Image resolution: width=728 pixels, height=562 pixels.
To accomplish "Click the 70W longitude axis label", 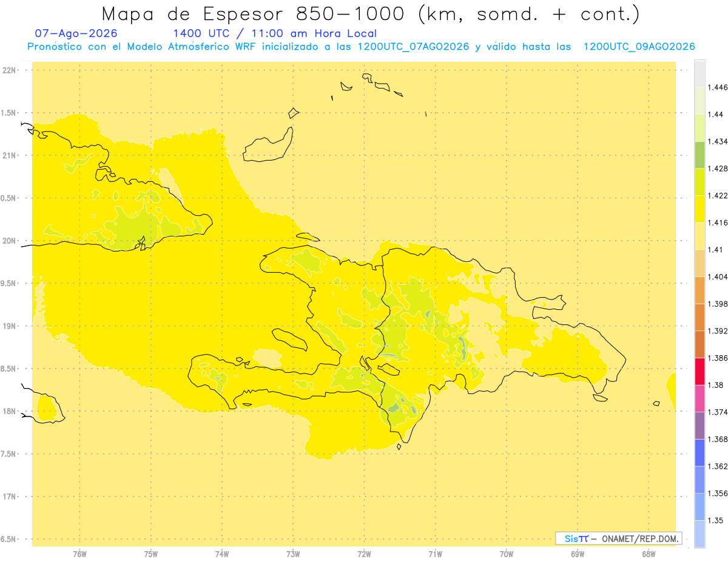I will click(507, 554).
